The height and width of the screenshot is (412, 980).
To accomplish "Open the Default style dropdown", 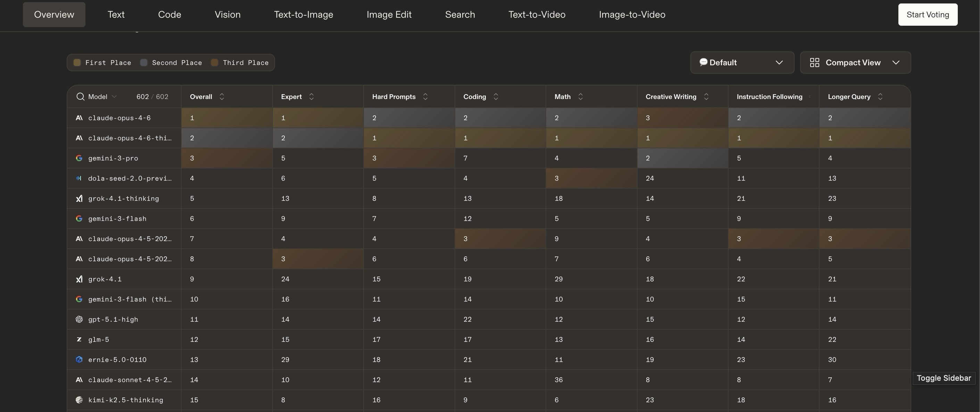I will point(742,63).
